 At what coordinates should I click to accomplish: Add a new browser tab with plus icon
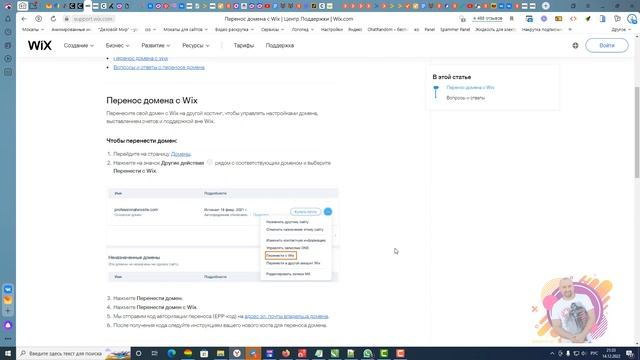[546, 6]
